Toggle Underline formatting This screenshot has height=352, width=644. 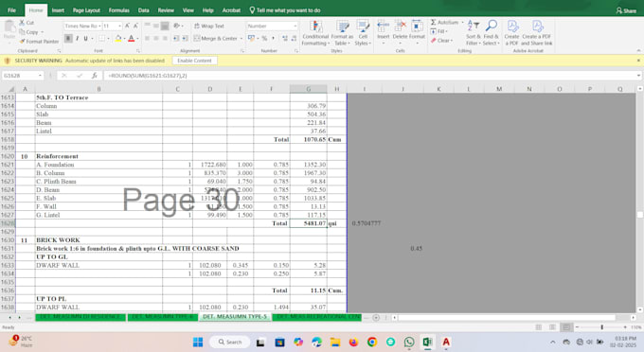[85, 39]
